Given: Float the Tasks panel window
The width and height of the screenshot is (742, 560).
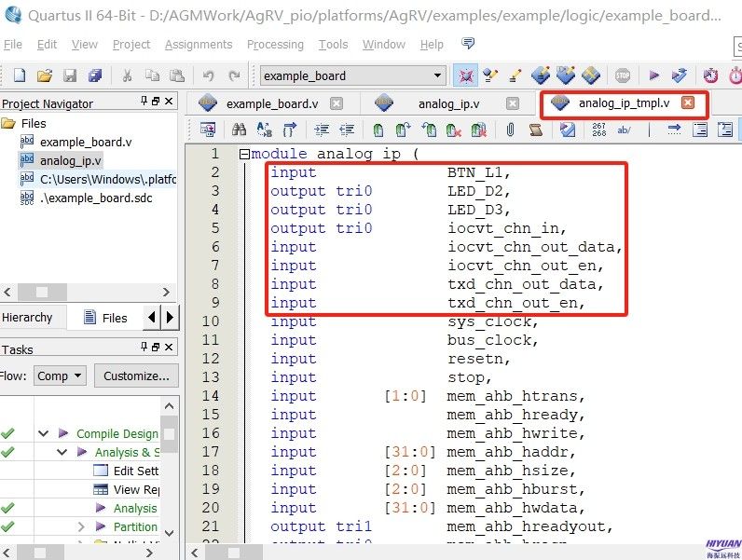Looking at the screenshot, I should [x=156, y=347].
